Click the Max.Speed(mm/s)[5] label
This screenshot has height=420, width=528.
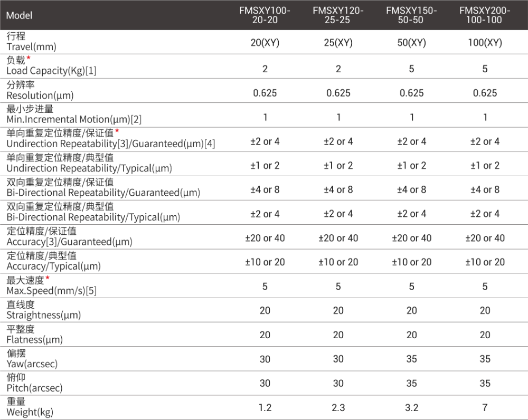coord(51,290)
